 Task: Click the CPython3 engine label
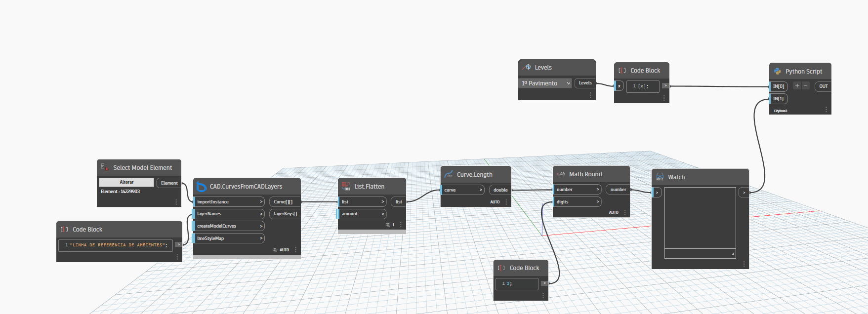(x=781, y=111)
